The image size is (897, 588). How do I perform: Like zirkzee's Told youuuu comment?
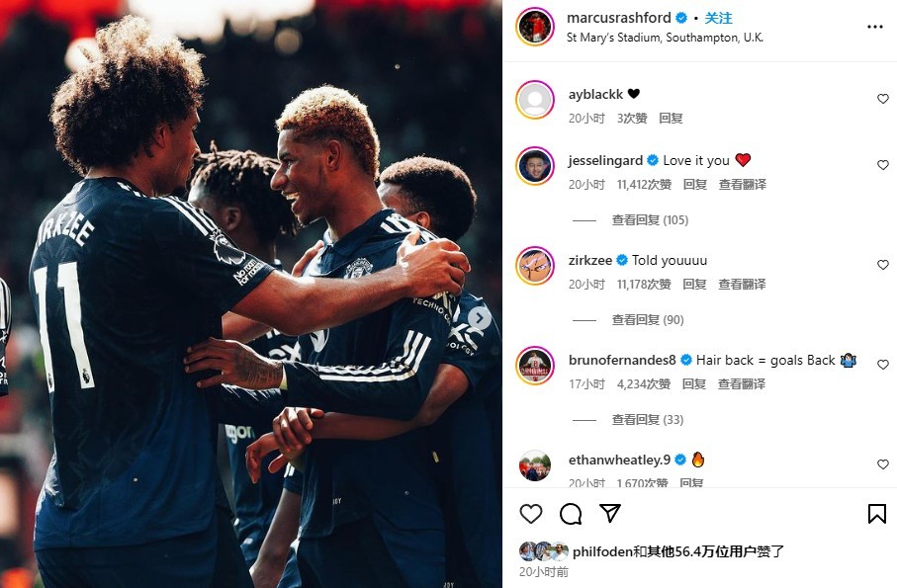coord(883,265)
